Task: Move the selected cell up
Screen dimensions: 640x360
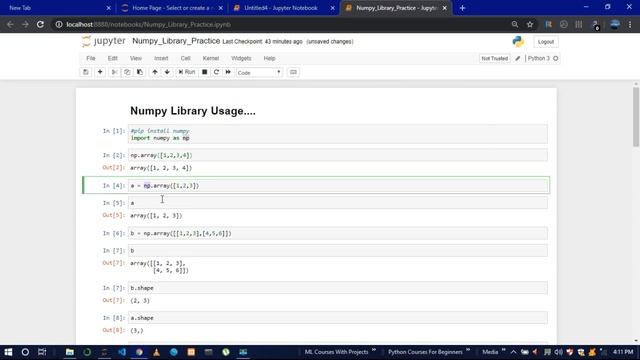Action: point(155,72)
